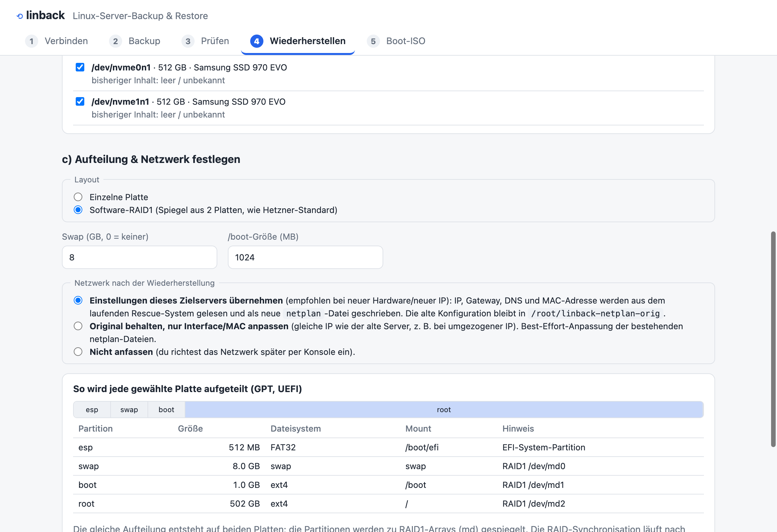Click the boot segment in partition bar
777x532 pixels.
tap(167, 410)
